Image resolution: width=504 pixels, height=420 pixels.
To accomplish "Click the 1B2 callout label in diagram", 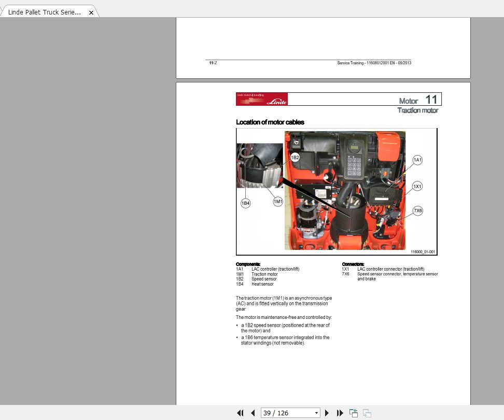I will [x=295, y=157].
